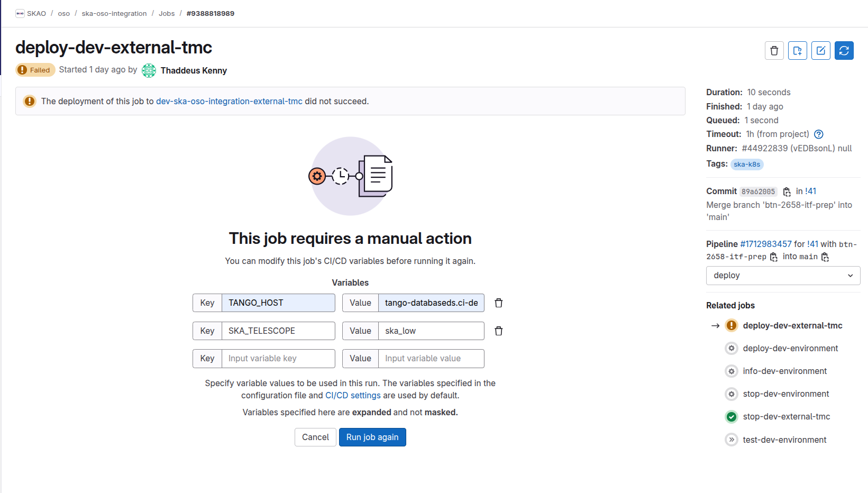Copy the commit SHA with clipboard icon
Screen dimensions: 868x493
pyautogui.click(x=787, y=191)
